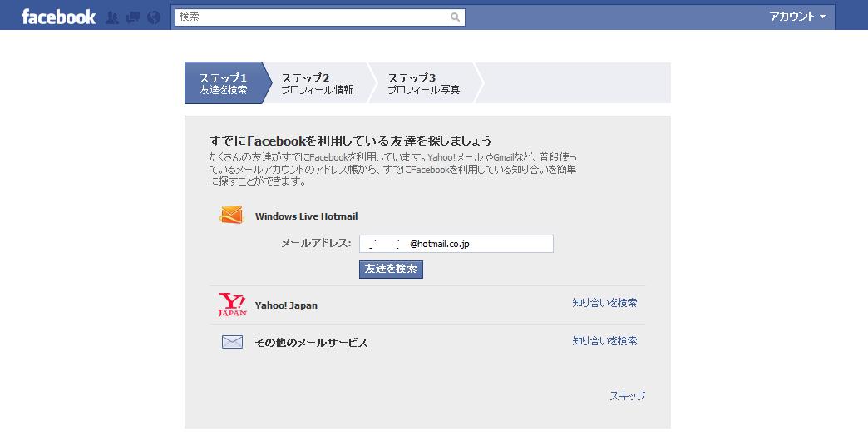Select the Windows Live Hotmail label

point(306,216)
